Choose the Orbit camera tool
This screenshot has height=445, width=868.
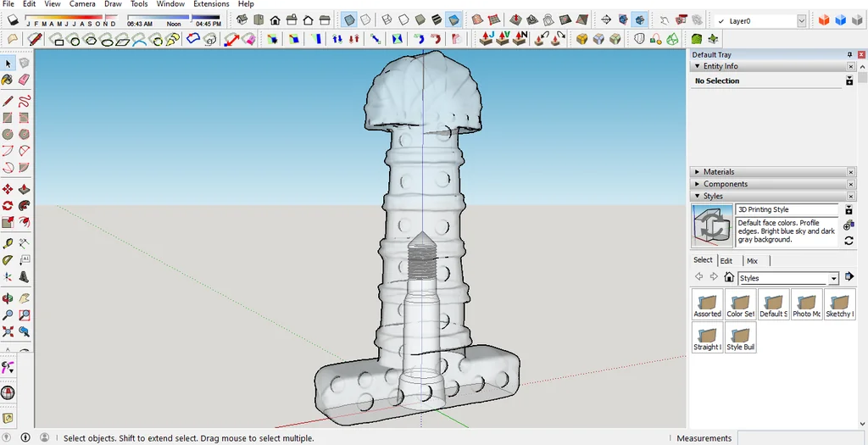click(x=8, y=298)
